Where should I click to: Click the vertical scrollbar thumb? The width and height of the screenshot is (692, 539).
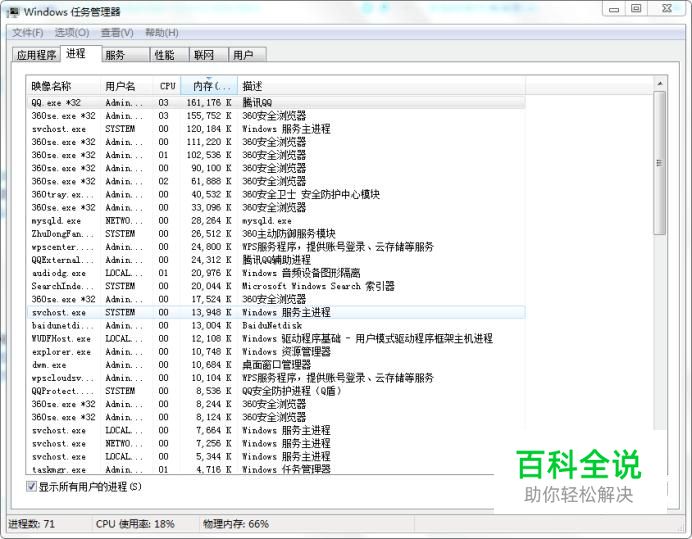[x=660, y=163]
